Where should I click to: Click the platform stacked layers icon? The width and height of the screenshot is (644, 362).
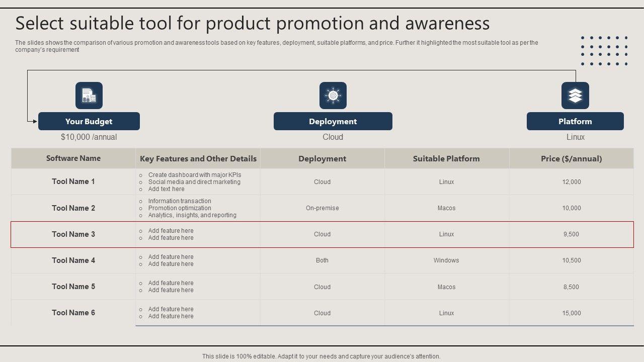[575, 96]
